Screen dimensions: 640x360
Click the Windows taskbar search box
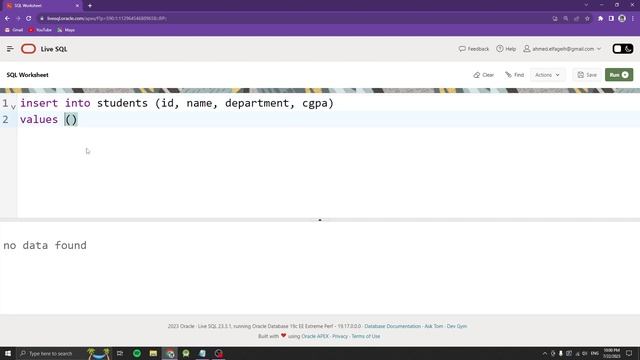point(51,353)
